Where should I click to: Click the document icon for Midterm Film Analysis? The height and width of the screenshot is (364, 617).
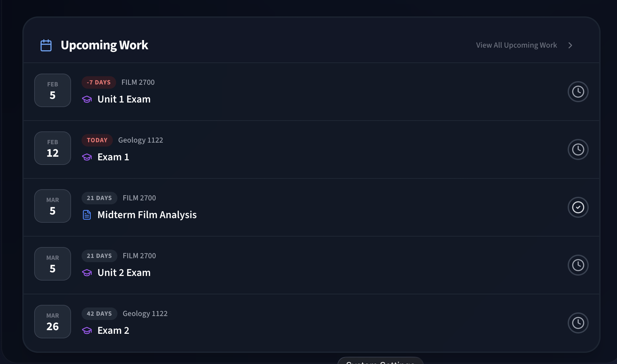coord(87,215)
